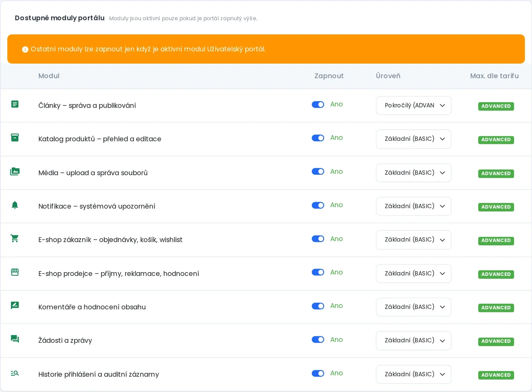Click the 'Dostupné moduly portálu' heading
Viewport: 532px width, 392px height.
(60, 18)
